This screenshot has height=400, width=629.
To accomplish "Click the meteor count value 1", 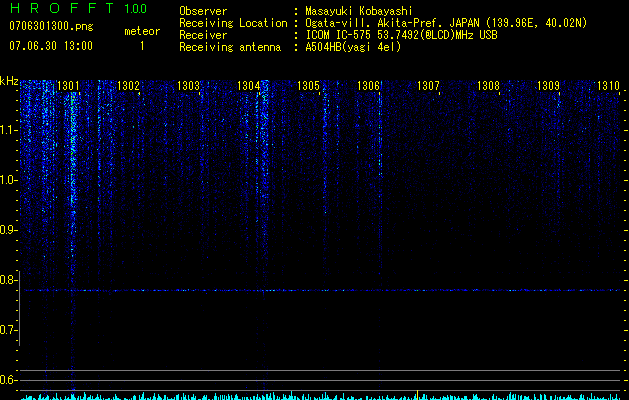I will [142, 46].
